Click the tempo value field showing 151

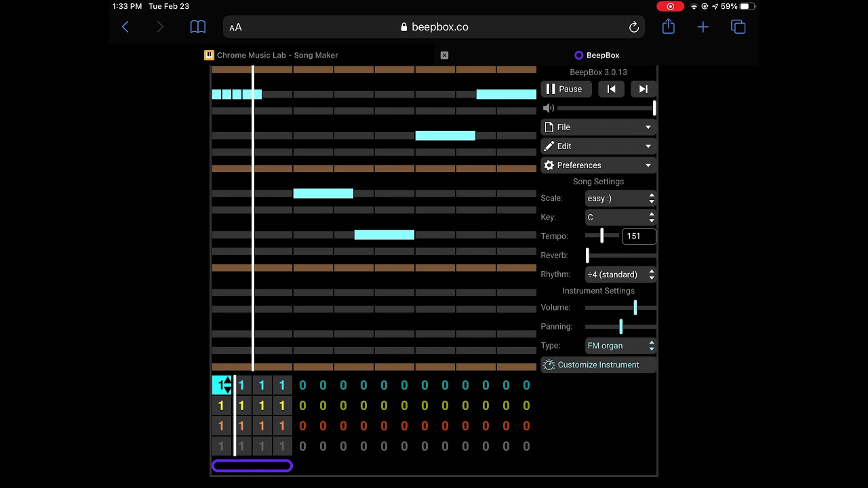coord(639,237)
